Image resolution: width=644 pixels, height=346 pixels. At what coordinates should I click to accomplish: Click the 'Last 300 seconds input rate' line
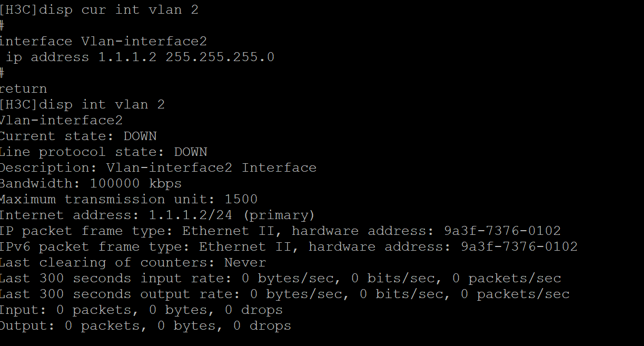pyautogui.click(x=280, y=278)
